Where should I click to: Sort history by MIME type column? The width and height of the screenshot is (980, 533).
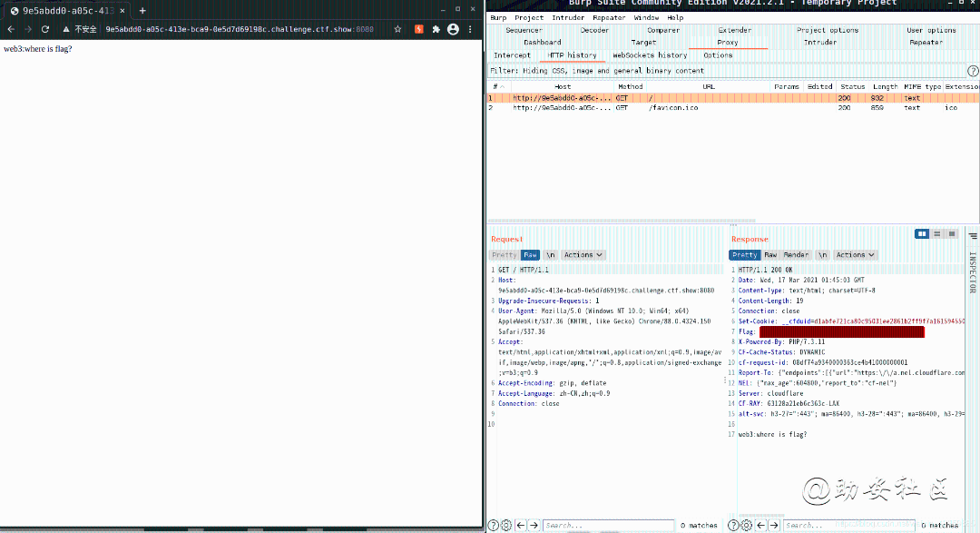[922, 87]
